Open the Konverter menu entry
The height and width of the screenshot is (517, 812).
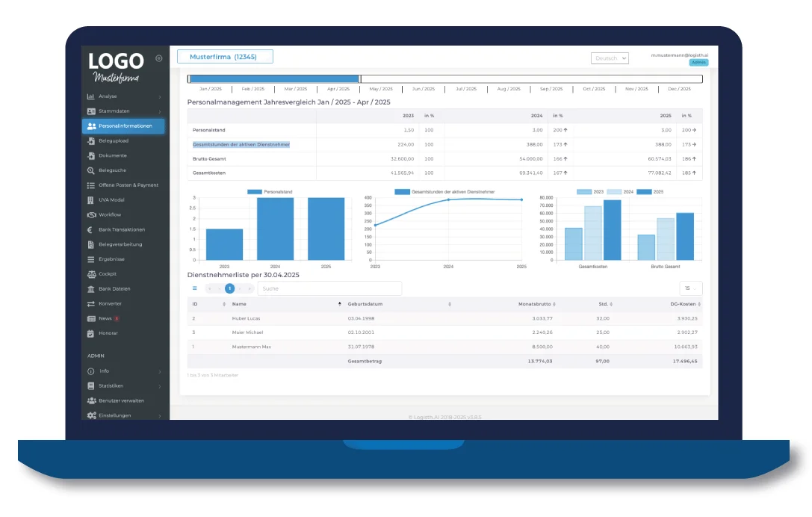(x=123, y=304)
